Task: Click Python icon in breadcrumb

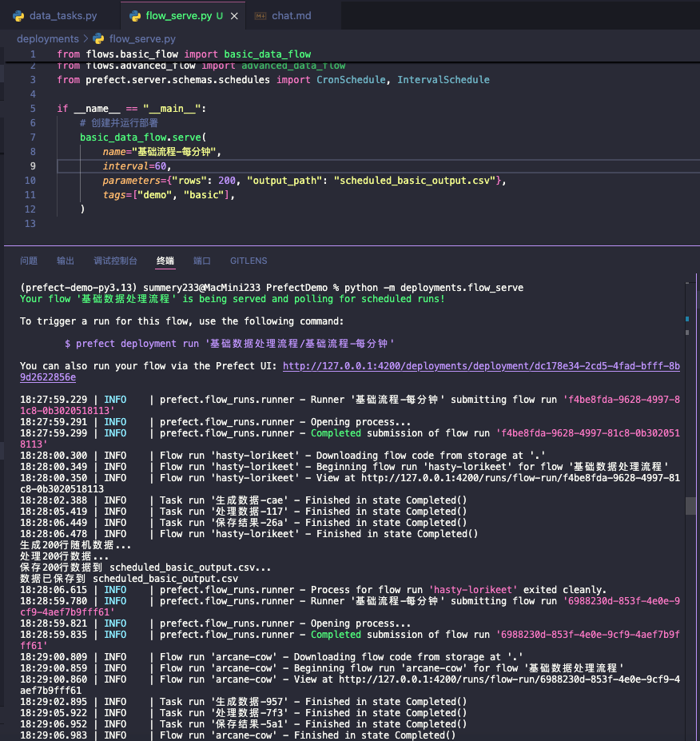Action: pyautogui.click(x=98, y=38)
